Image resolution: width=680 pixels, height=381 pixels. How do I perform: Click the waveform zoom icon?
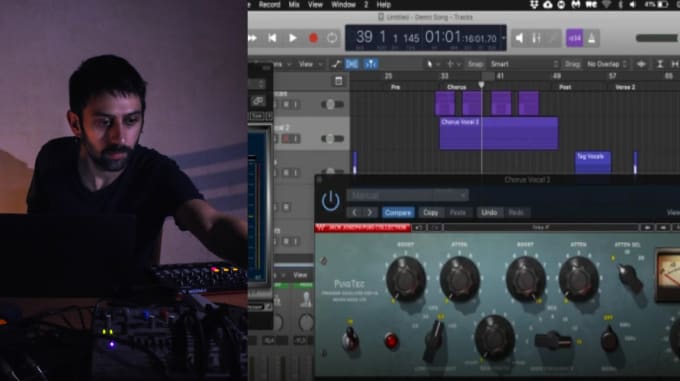(641, 64)
